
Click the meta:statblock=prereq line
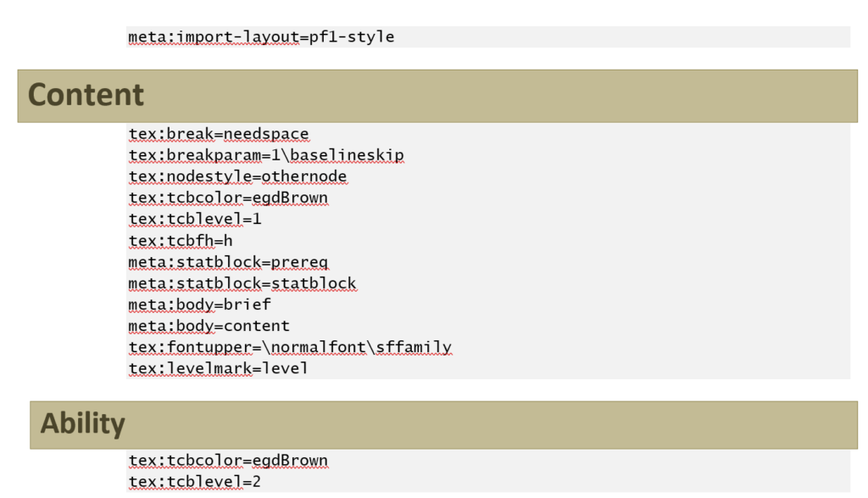pos(228,262)
